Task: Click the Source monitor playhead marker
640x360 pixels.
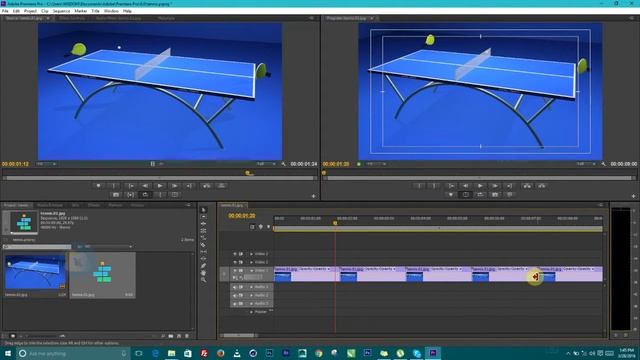Action: [x=248, y=173]
